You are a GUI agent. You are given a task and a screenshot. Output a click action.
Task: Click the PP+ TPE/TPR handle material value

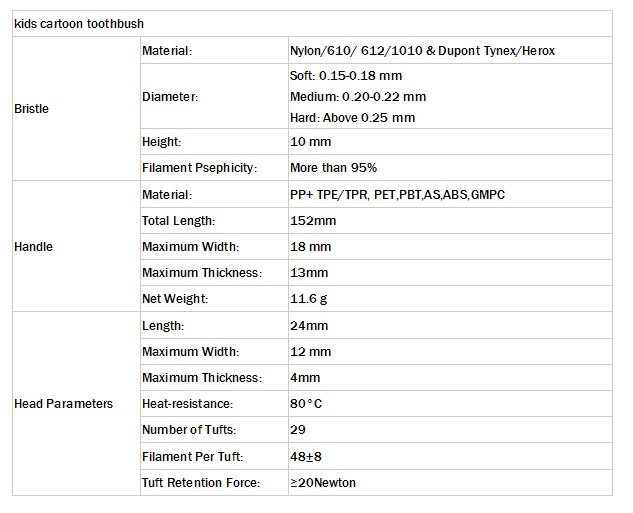396,194
